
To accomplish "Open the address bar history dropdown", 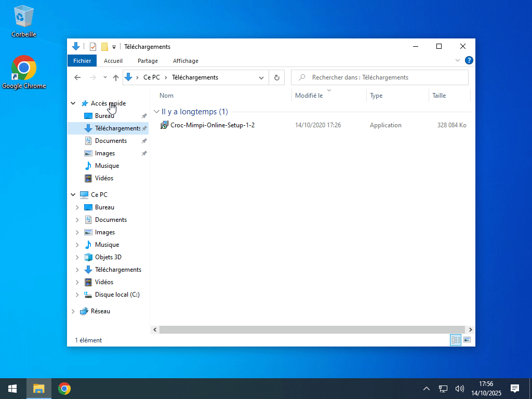I will [261, 78].
